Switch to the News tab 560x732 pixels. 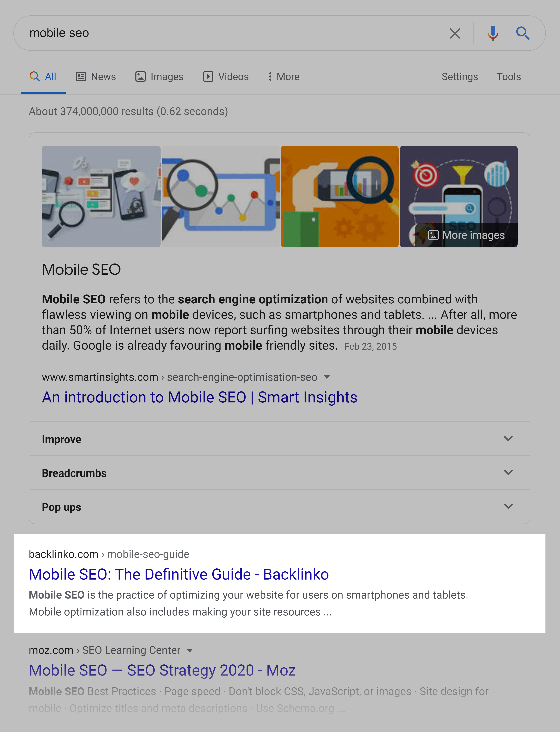(96, 77)
